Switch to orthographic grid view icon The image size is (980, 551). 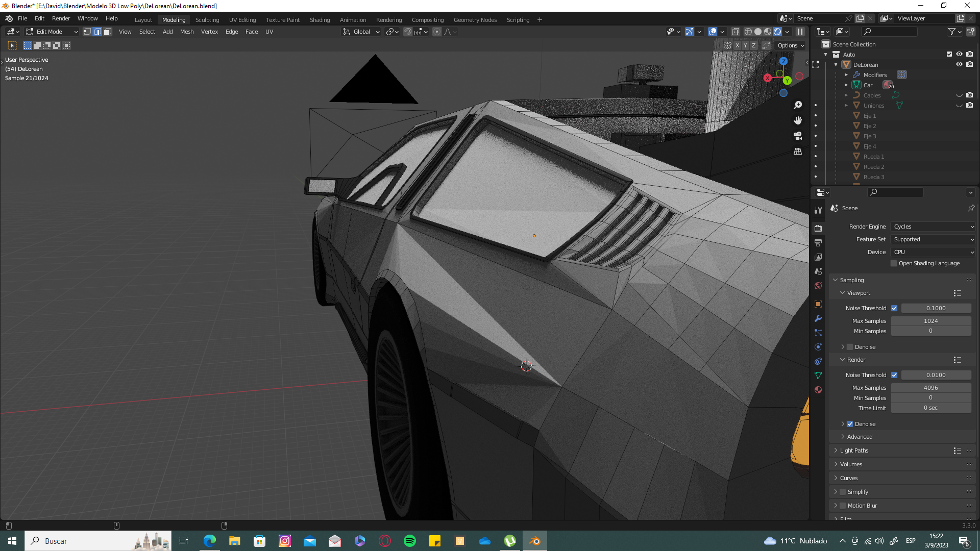[798, 152]
